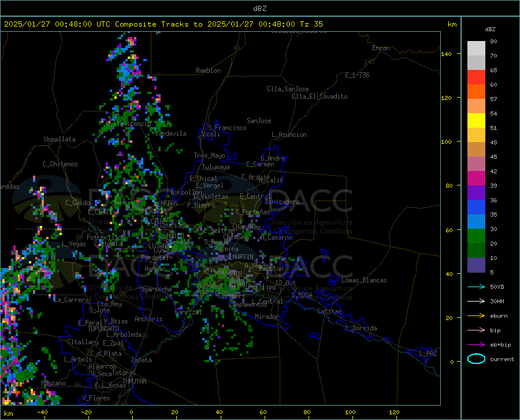Click the La_Carrera label
520x420 pixels.
pos(71,300)
